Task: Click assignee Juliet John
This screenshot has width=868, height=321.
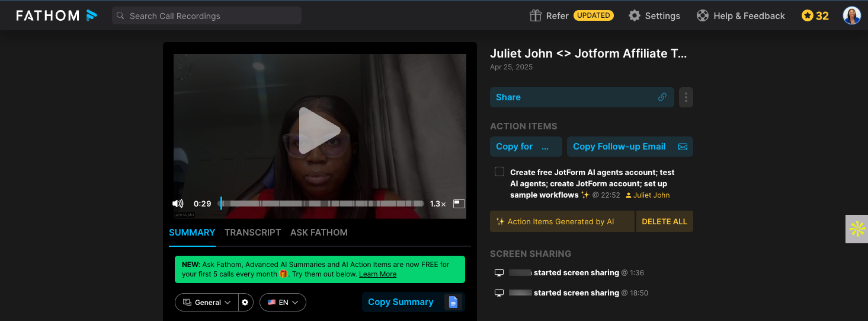Action: click(x=648, y=195)
